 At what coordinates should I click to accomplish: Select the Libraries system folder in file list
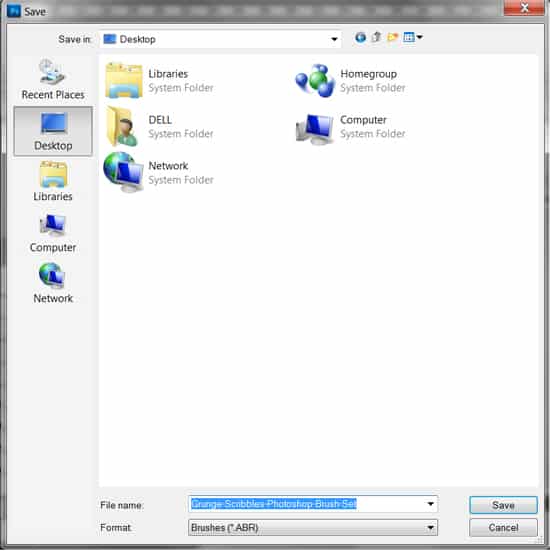coord(160,80)
